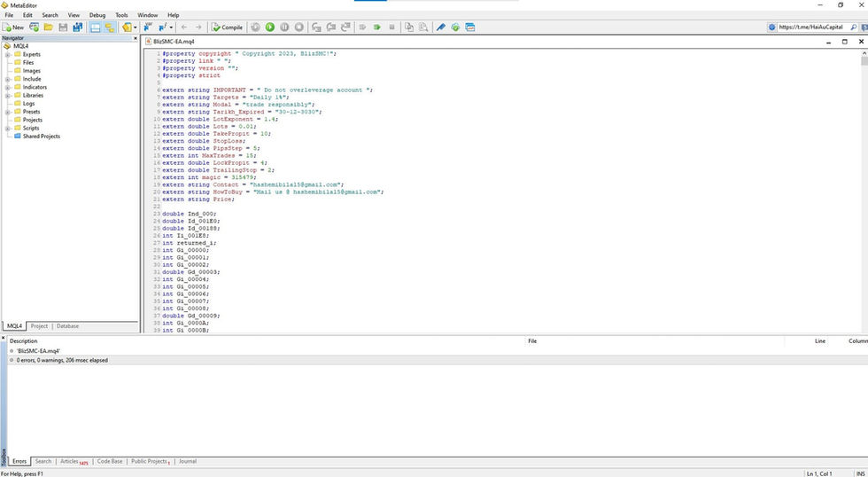
Task: Save the file with the floppy icon
Action: (63, 27)
